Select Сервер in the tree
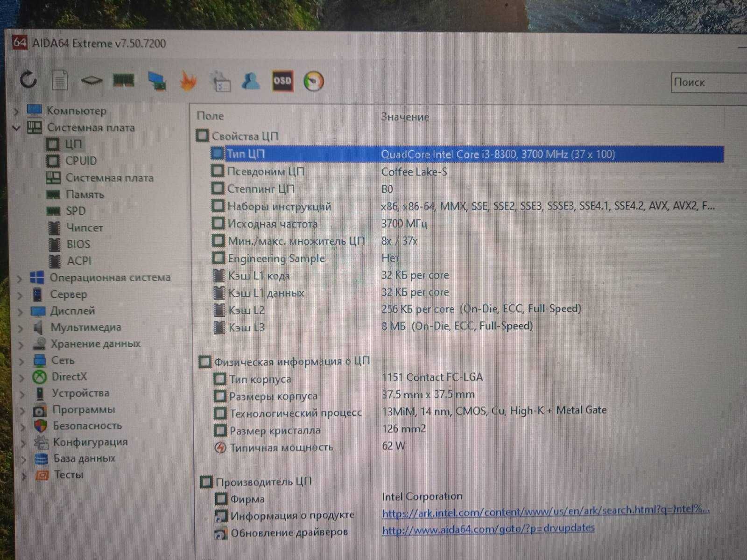747x560 pixels. [59, 294]
